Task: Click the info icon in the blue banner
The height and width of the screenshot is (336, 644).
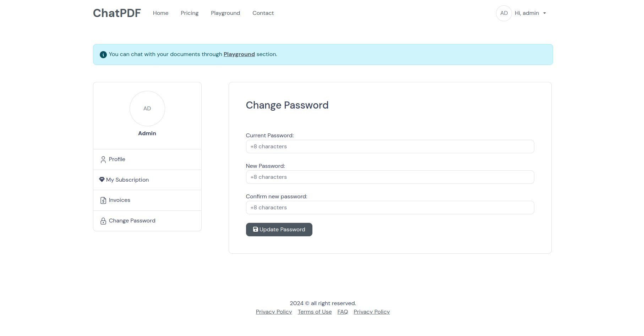Action: point(103,55)
